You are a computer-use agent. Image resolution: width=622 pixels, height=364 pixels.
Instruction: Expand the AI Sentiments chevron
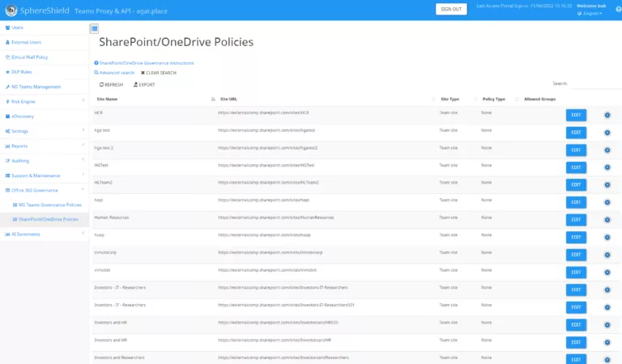click(83, 233)
